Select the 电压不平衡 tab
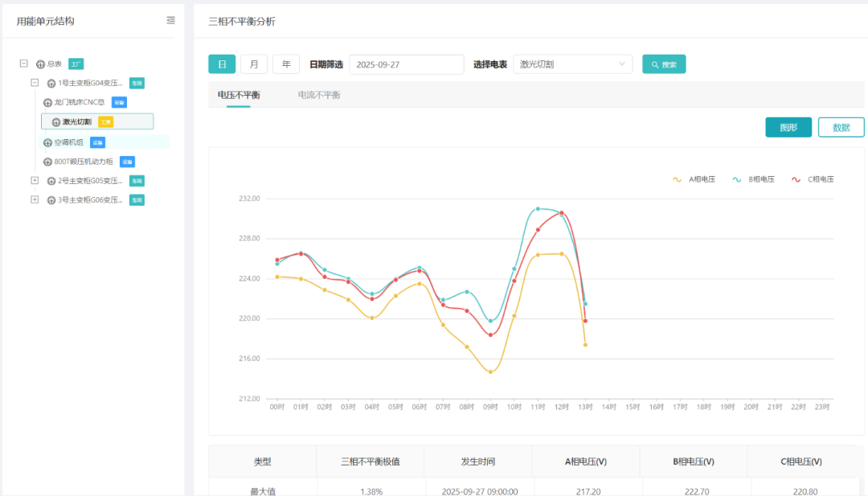This screenshot has width=868, height=496. (x=239, y=95)
